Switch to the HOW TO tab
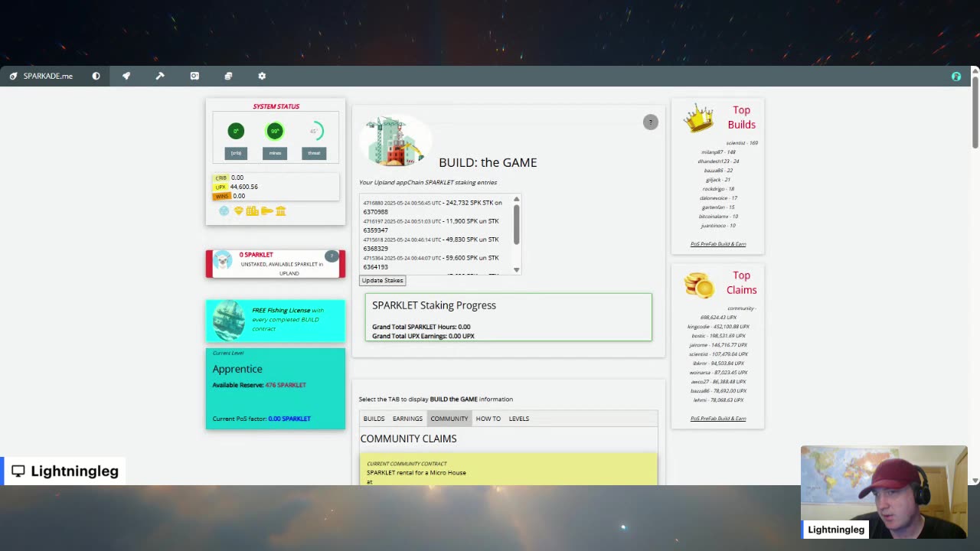The image size is (980, 551). pyautogui.click(x=488, y=419)
